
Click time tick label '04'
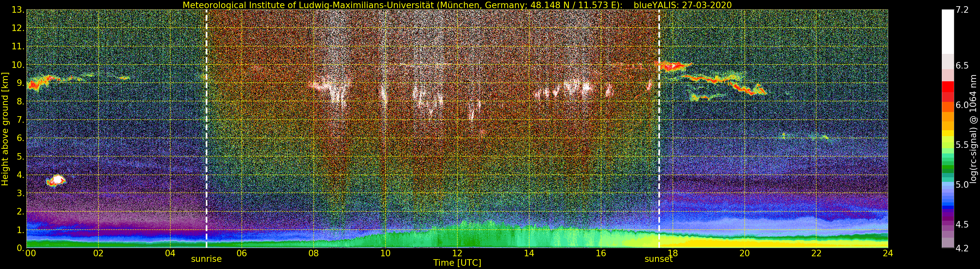point(170,253)
